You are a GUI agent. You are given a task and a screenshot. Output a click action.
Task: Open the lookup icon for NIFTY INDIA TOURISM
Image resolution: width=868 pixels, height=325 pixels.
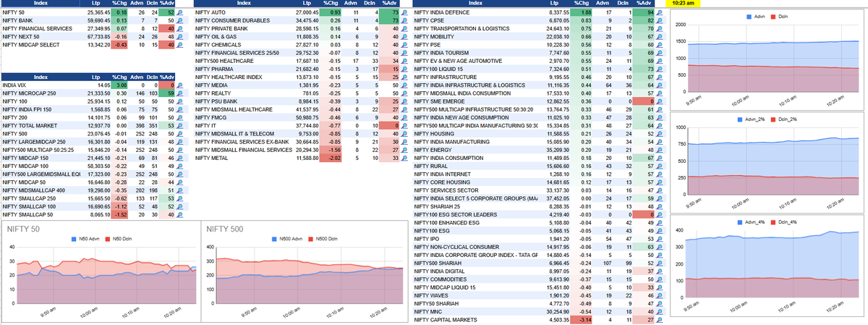coord(660,52)
